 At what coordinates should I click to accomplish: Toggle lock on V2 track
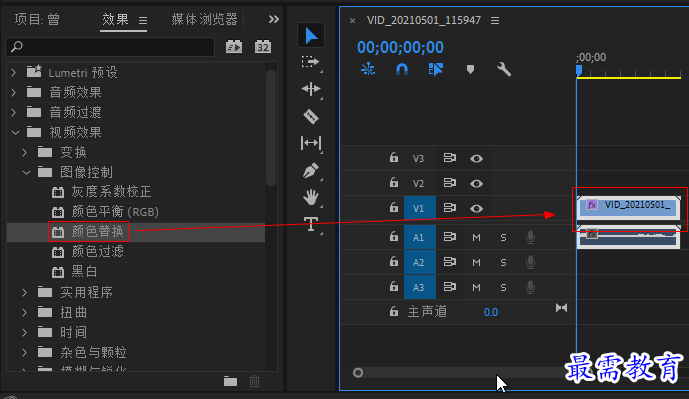click(394, 182)
